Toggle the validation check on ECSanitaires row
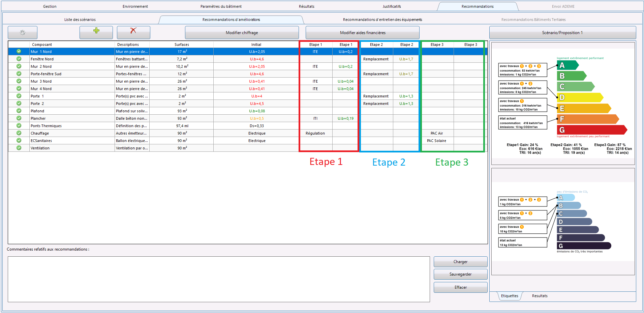The width and height of the screenshot is (644, 313). pos(19,141)
